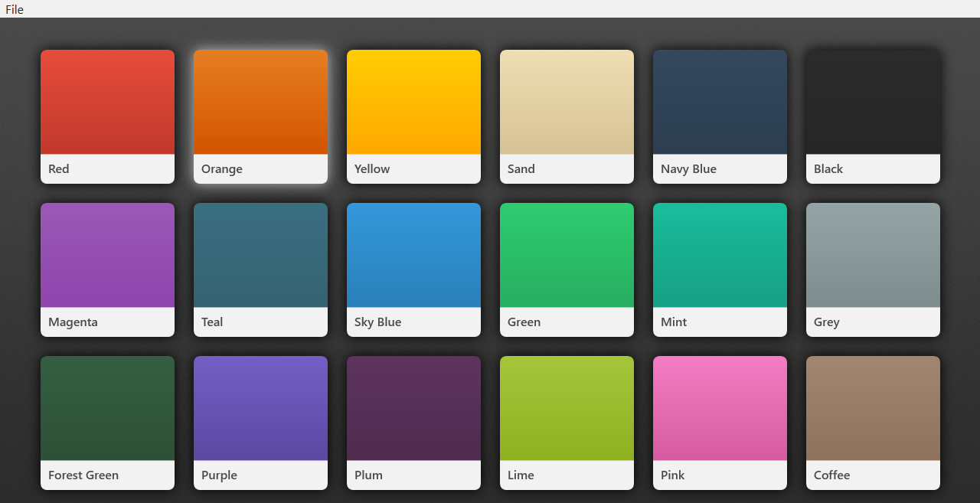
Task: Pick the Yellow swatch
Action: coord(413,116)
